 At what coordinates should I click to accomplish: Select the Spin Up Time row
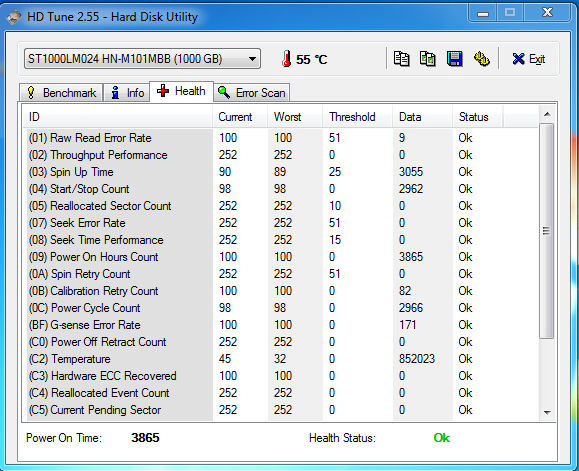pos(281,172)
